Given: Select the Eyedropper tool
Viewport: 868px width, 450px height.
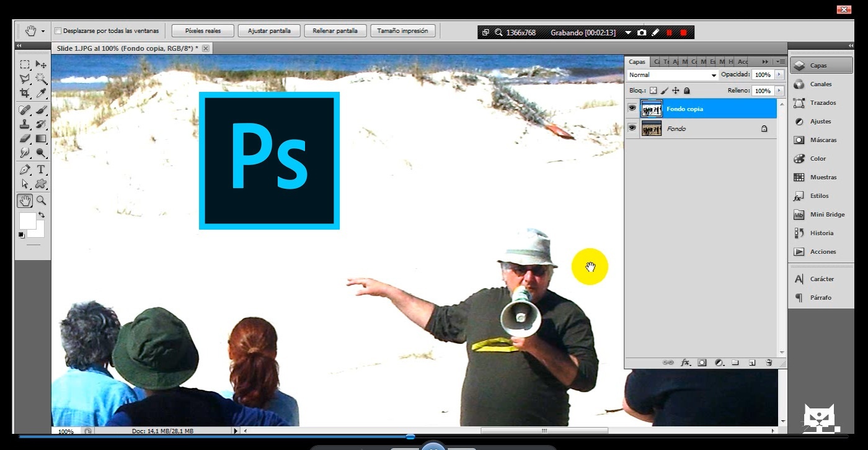Looking at the screenshot, I should 41,93.
